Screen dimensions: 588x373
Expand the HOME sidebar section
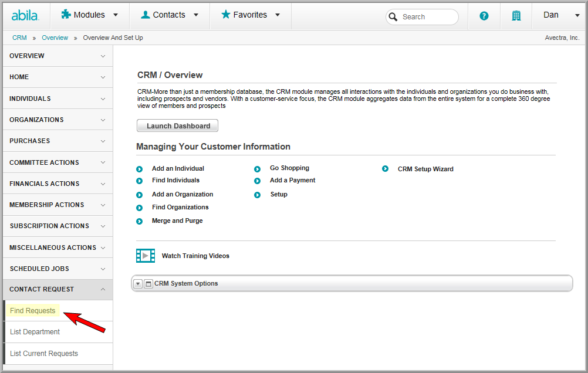58,77
